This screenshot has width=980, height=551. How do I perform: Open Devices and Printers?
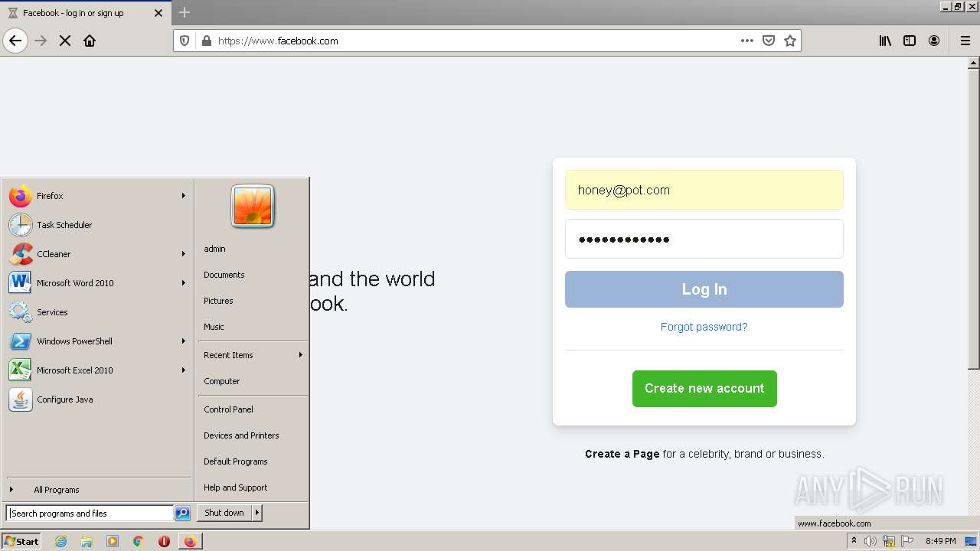coord(253,435)
